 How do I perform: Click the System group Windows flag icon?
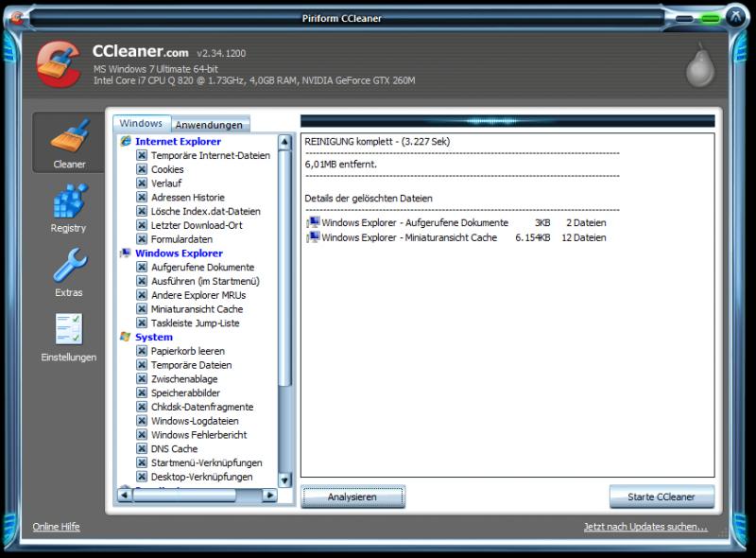tap(126, 337)
